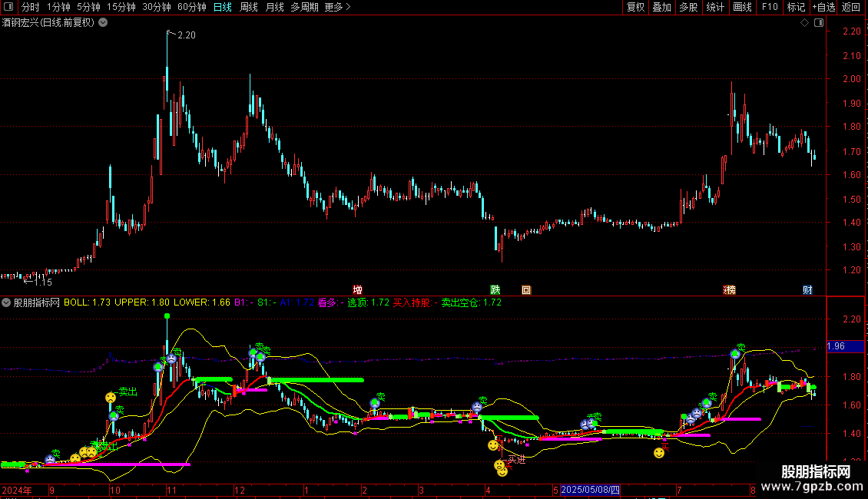
Task: Select the 60分钟 period tab
Action: (x=191, y=7)
